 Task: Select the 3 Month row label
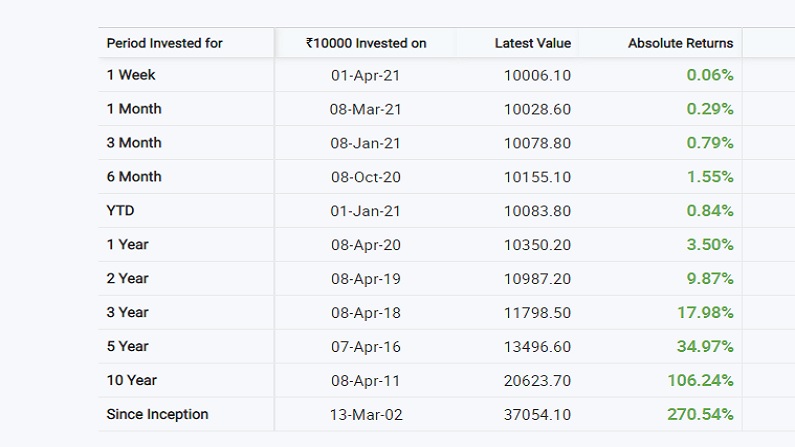click(134, 143)
